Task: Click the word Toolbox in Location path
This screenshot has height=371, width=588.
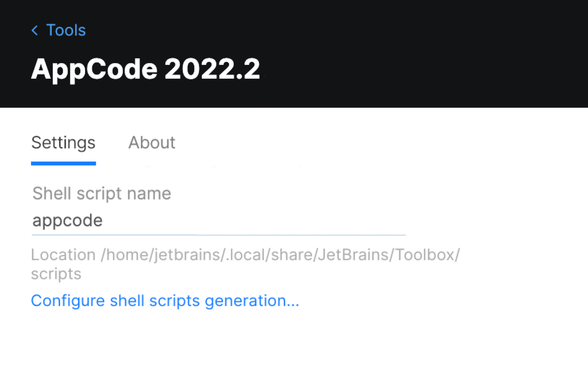Action: pyautogui.click(x=425, y=254)
